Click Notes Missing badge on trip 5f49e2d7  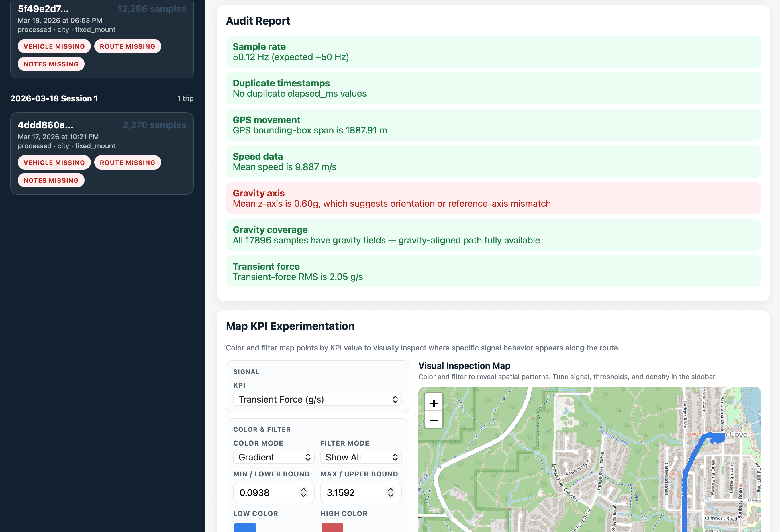(x=51, y=64)
